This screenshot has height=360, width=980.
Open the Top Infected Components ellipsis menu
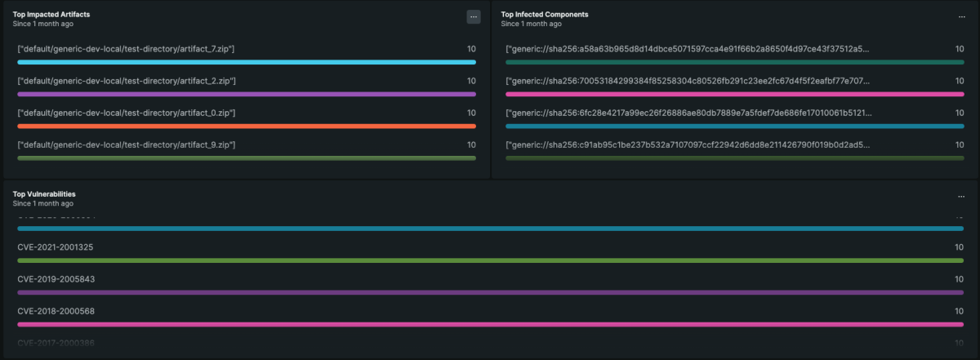pyautogui.click(x=961, y=16)
